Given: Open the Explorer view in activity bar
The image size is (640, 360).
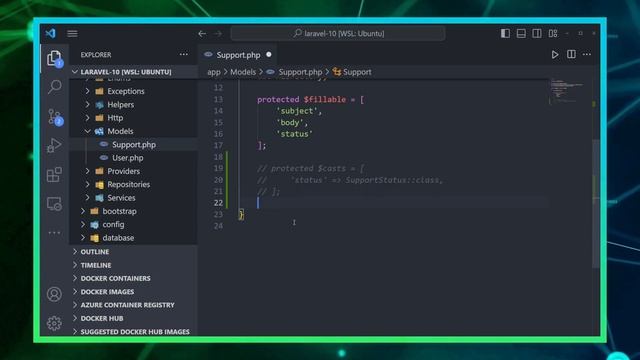Looking at the screenshot, I should pos(54,58).
